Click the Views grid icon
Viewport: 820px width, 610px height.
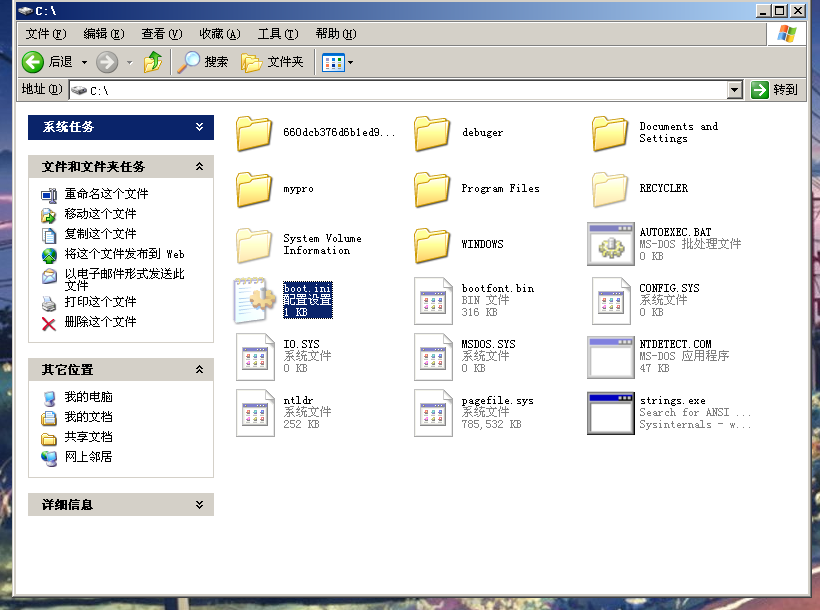point(333,63)
